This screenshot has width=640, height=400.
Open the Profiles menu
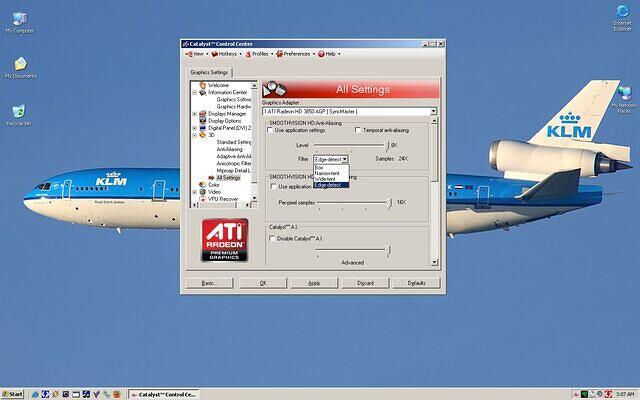pyautogui.click(x=259, y=54)
